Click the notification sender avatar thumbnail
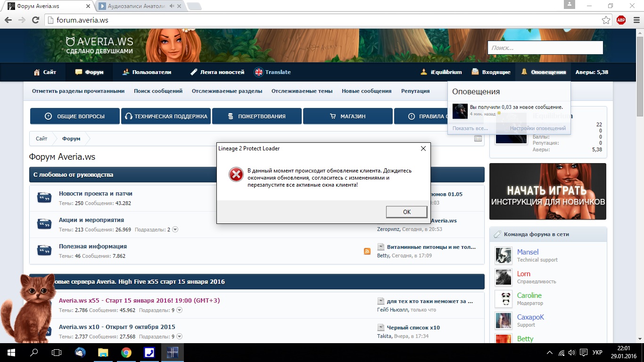This screenshot has height=362, width=644. 460,111
